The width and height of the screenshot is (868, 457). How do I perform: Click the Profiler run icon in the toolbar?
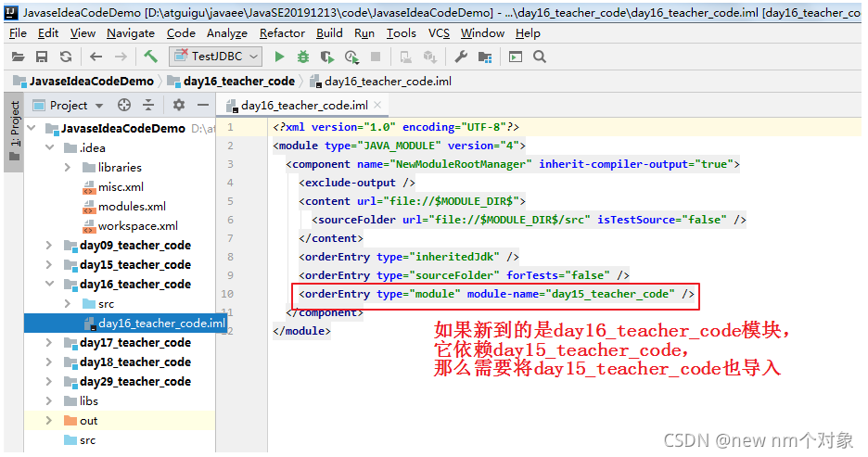pyautogui.click(x=351, y=57)
